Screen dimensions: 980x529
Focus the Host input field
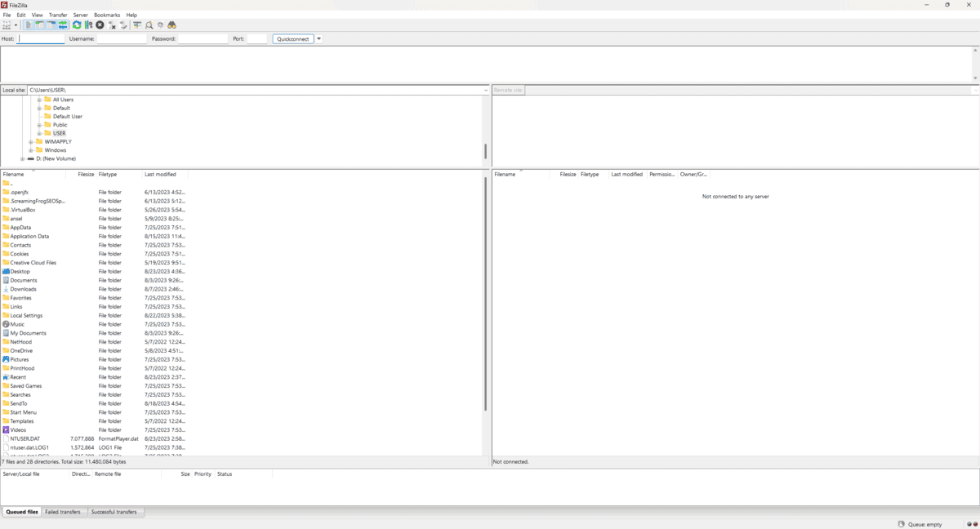[41, 38]
